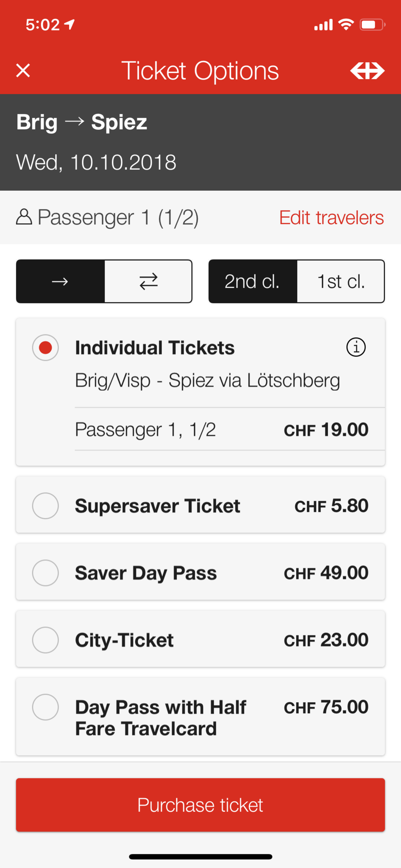Select Day Pass with Half Fare Travelcard
The image size is (401, 868).
point(45,707)
